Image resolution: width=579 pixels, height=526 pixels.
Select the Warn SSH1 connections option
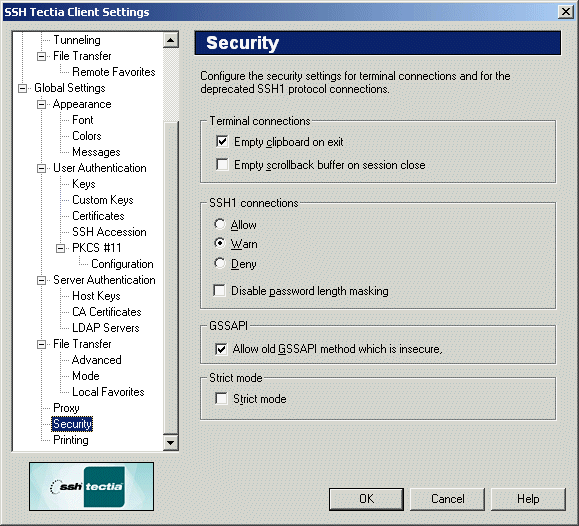220,243
